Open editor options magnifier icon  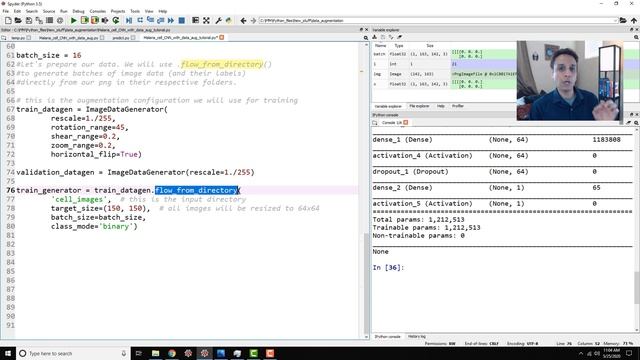pos(366,38)
